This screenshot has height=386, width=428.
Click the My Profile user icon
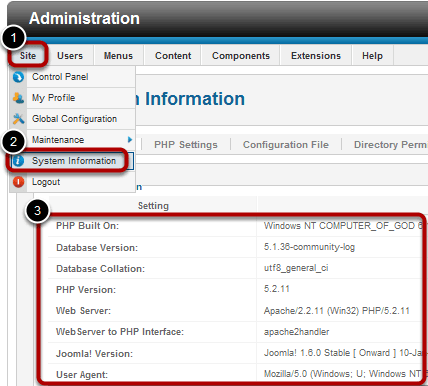(x=18, y=98)
